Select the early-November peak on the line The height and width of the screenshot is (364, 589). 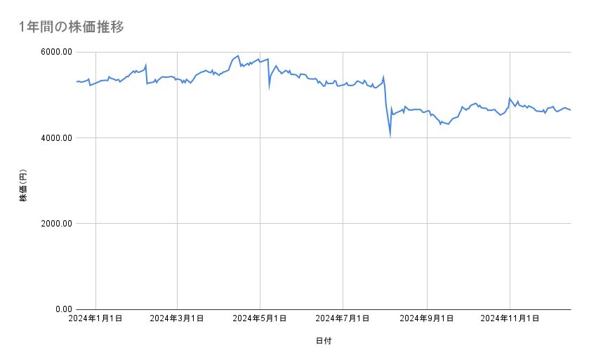coord(510,98)
